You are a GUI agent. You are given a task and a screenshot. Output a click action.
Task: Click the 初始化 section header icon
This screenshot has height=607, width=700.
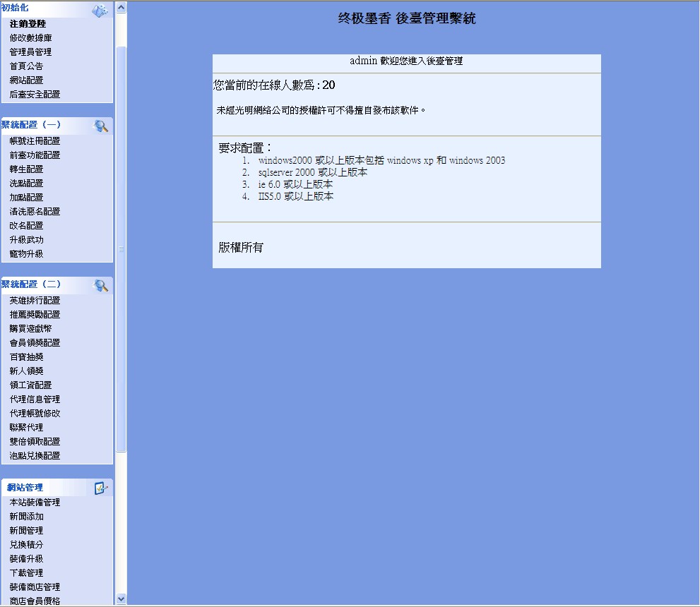(100, 11)
